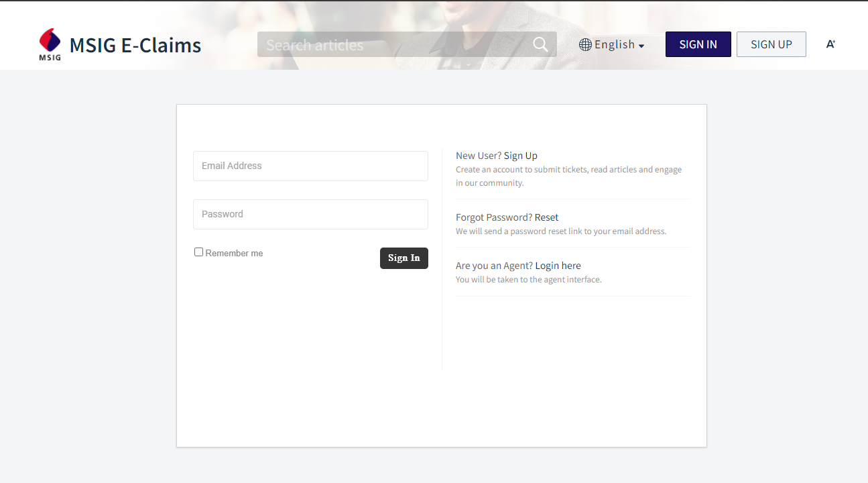This screenshot has width=868, height=483.
Task: Click the SIGN UP header button
Action: click(771, 44)
